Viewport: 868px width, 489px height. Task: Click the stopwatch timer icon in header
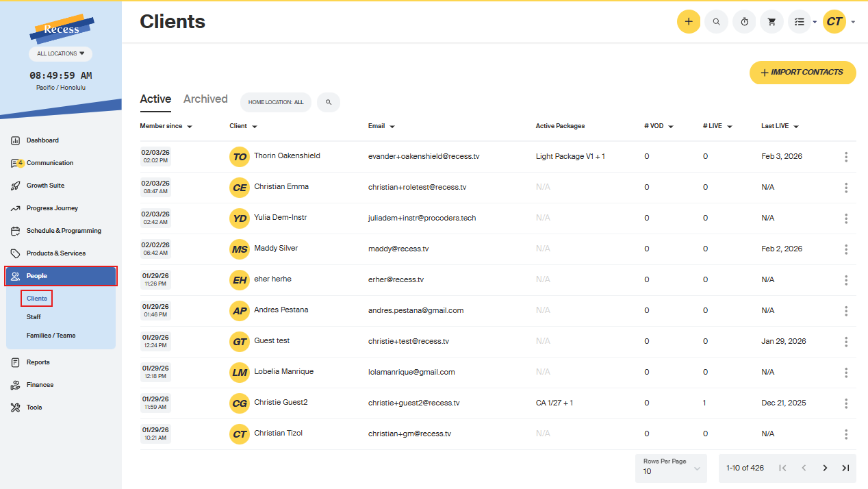pos(744,22)
